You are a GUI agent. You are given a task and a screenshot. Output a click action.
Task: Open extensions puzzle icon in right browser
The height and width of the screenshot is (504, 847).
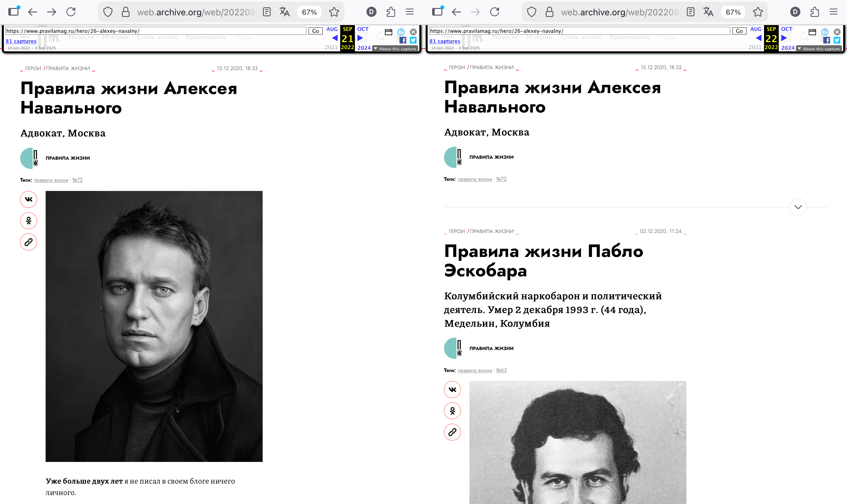814,12
